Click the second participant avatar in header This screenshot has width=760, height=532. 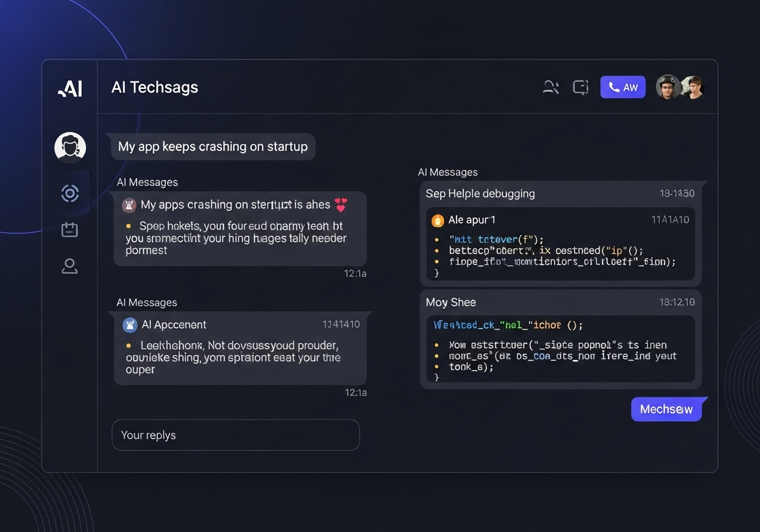[692, 87]
